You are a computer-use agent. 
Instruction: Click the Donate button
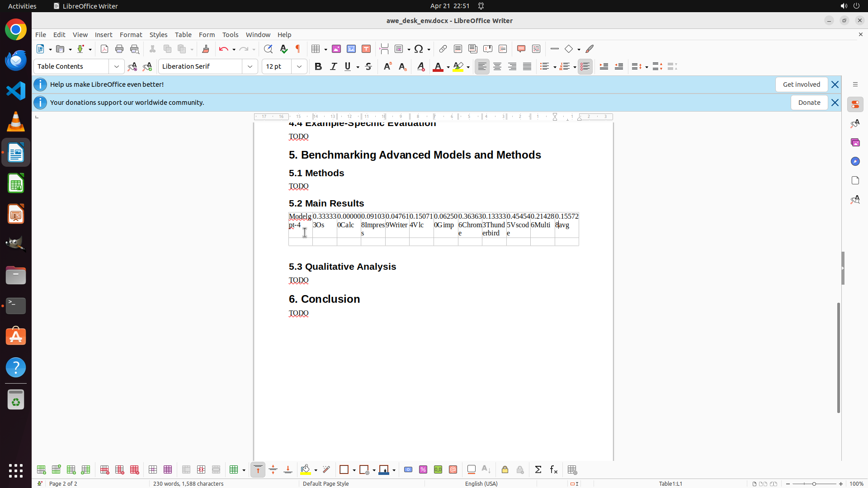tap(809, 103)
